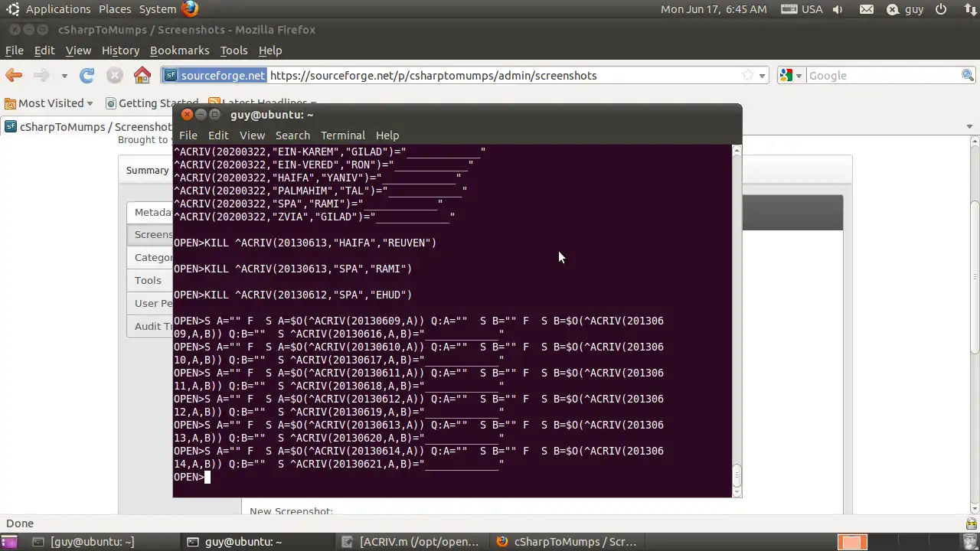Open the System menu

click(x=158, y=9)
